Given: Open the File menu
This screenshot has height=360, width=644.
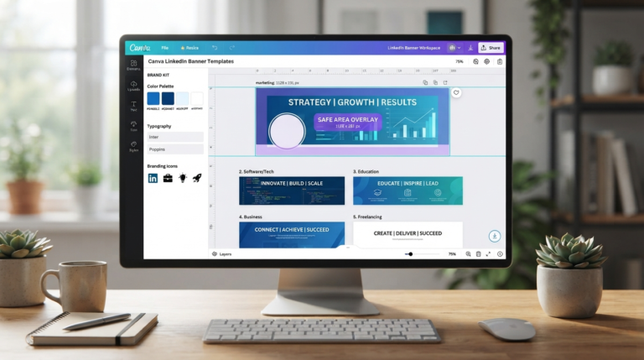Looking at the screenshot, I should (x=164, y=48).
